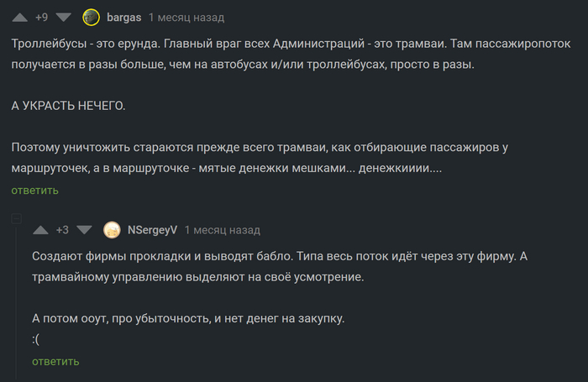The width and height of the screenshot is (588, 382).
Task: Open bargas avatar image
Action: point(92,17)
